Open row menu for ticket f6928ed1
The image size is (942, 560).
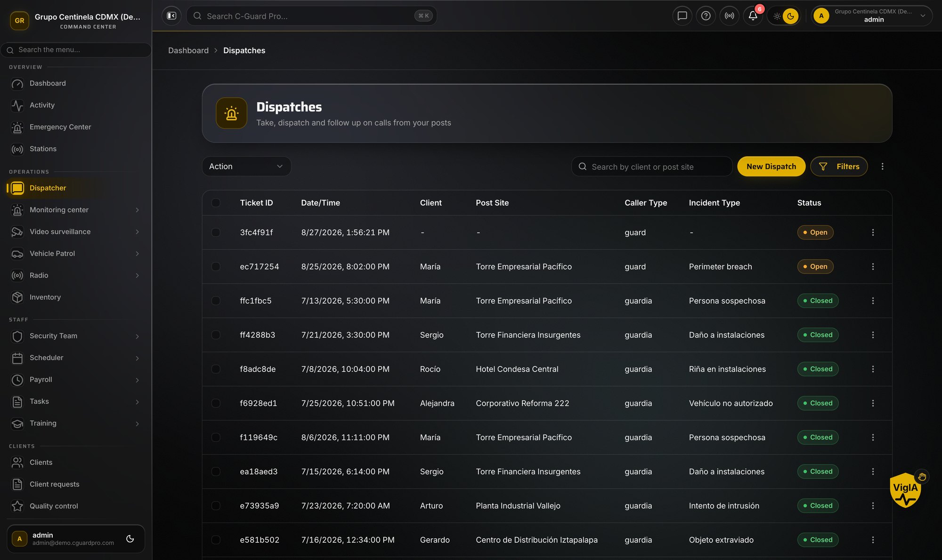click(873, 403)
